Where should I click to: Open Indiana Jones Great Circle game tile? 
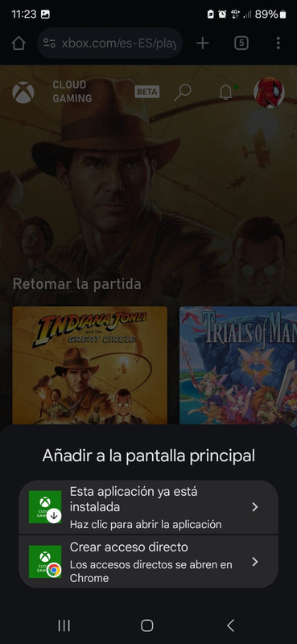[90, 365]
